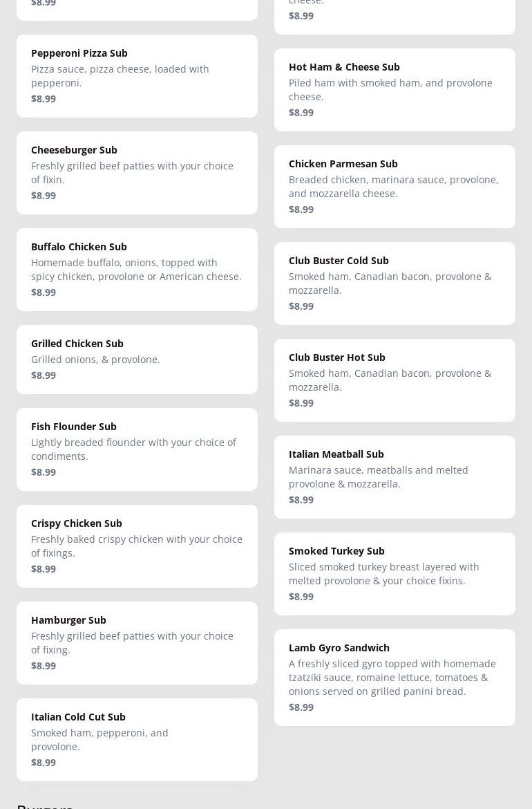Click the Chicken Parmesan Sub description
Screen dimensions: 532x809
393,187
